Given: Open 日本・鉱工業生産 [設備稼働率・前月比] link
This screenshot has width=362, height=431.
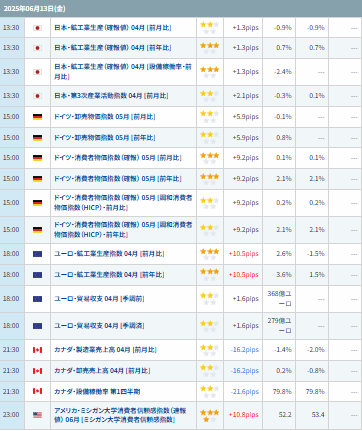Looking at the screenshot, I should click(x=123, y=72).
